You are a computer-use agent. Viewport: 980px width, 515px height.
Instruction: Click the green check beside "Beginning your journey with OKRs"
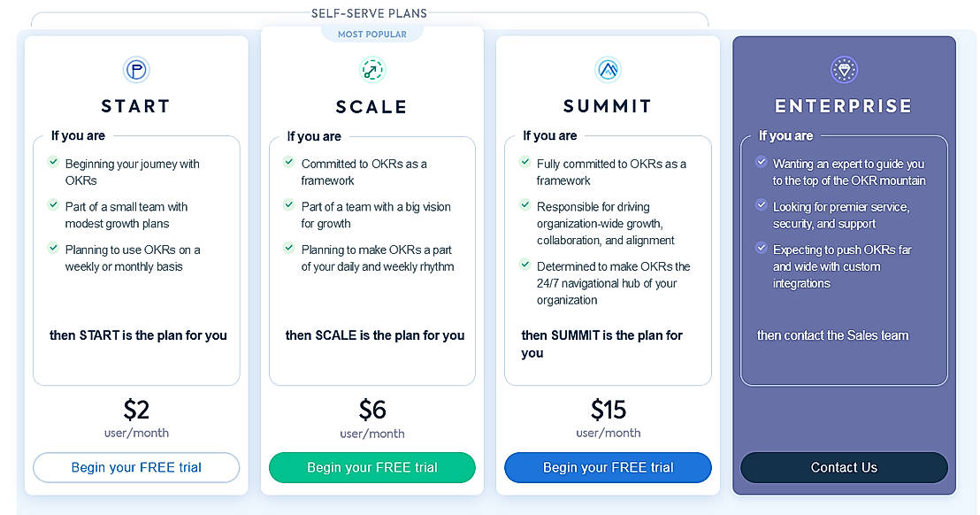pos(53,164)
